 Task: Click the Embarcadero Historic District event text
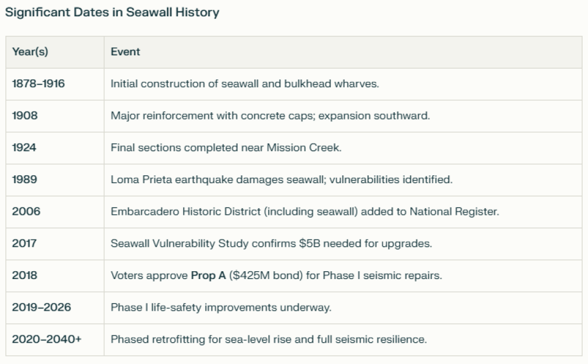click(x=305, y=212)
